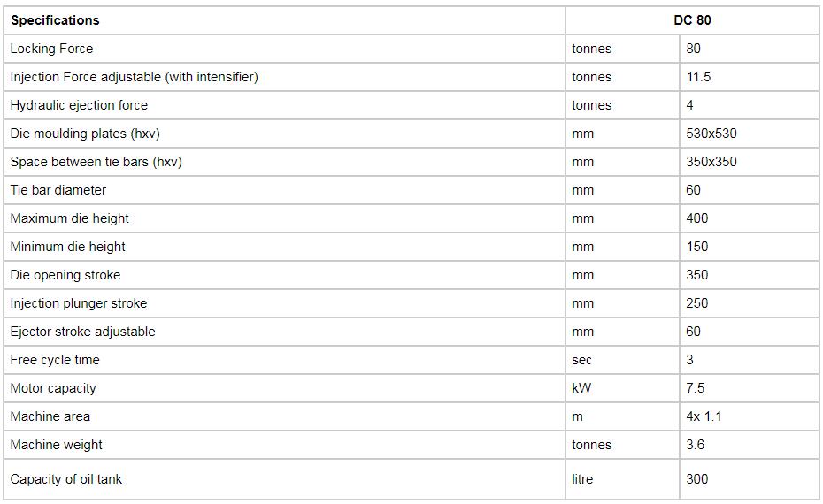Select the 530x530 die moulding plates value
The height and width of the screenshot is (504, 823).
pos(711,134)
